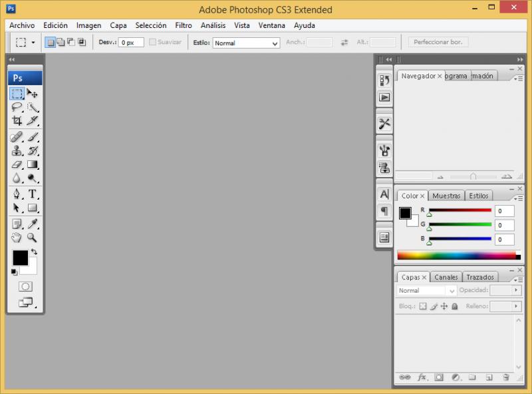The height and width of the screenshot is (394, 532).
Task: Select the Clone Stamp tool
Action: (17, 151)
